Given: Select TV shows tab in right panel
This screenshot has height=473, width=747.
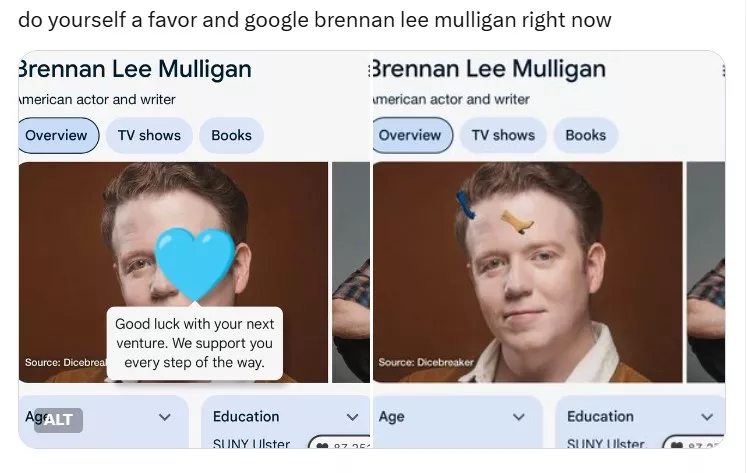Looking at the screenshot, I should click(503, 135).
